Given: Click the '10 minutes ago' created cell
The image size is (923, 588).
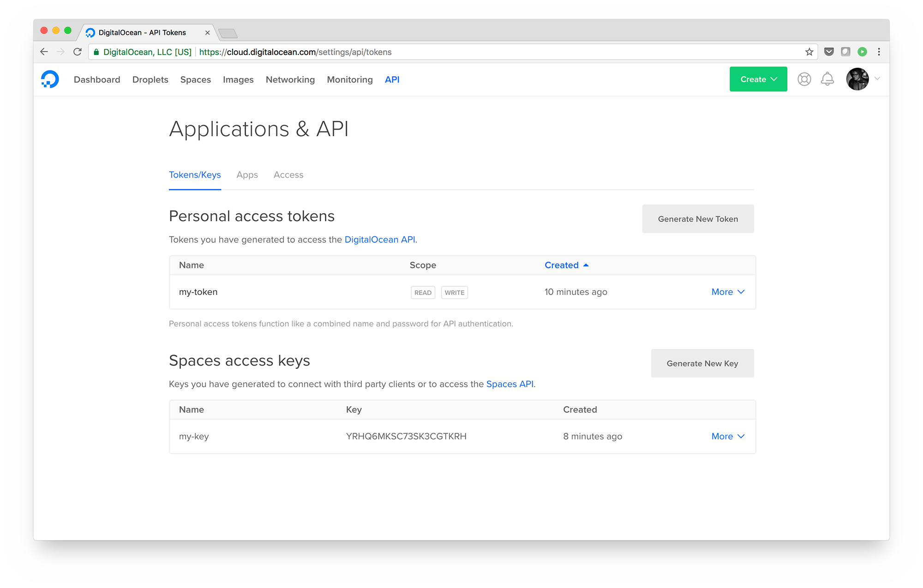Looking at the screenshot, I should click(x=575, y=292).
